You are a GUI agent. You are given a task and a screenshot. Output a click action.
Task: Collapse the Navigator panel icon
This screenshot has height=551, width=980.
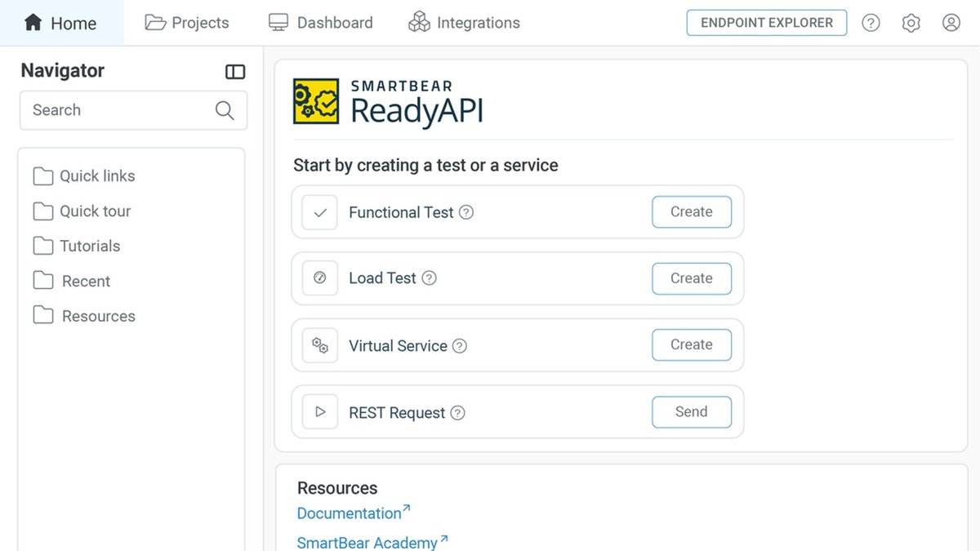235,72
